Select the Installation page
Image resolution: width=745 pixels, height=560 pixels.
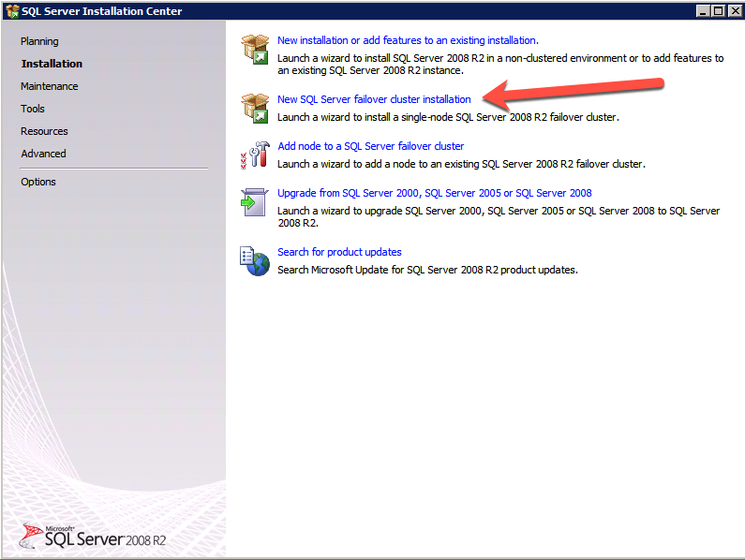(x=52, y=64)
